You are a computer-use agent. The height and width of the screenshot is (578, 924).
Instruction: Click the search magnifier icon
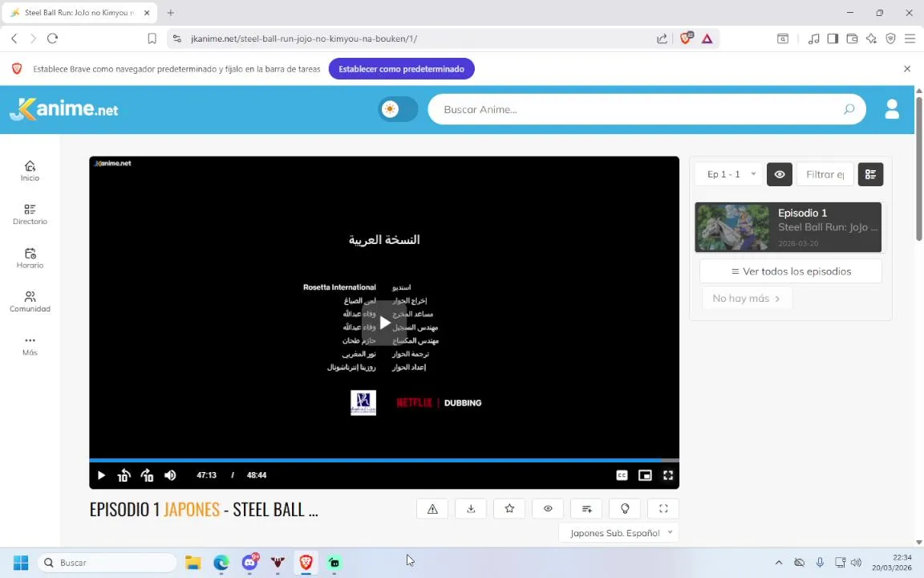(x=849, y=109)
